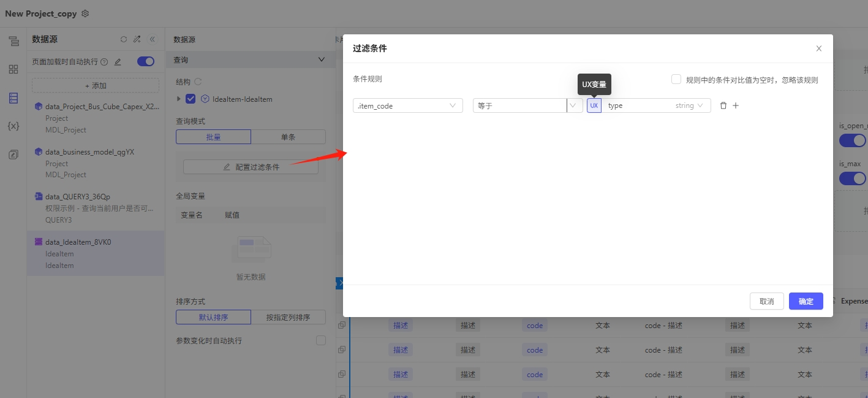Click the 添加 data source button

[x=96, y=85]
